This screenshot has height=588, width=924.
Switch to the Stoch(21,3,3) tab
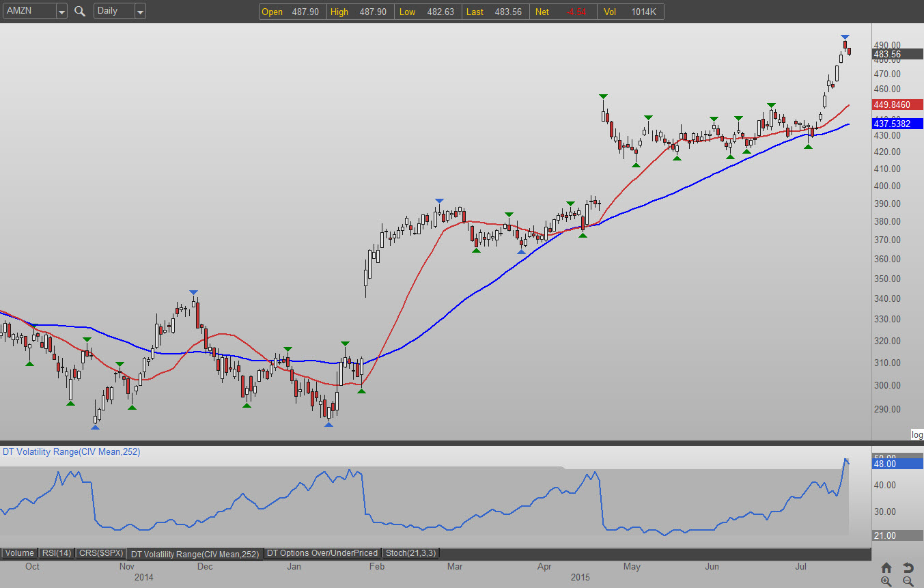pyautogui.click(x=410, y=553)
